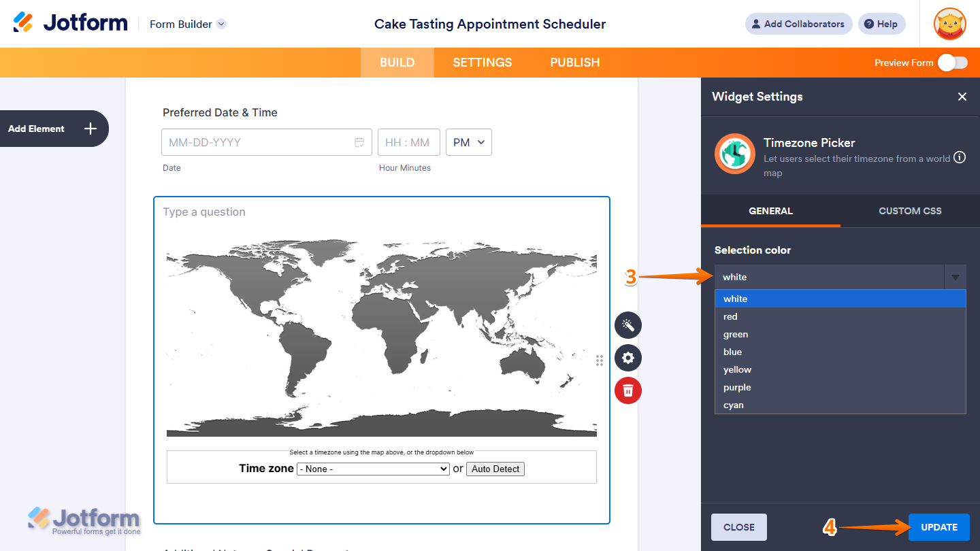Open the widget wizard wand icon
Viewport: 980px width, 551px height.
627,325
